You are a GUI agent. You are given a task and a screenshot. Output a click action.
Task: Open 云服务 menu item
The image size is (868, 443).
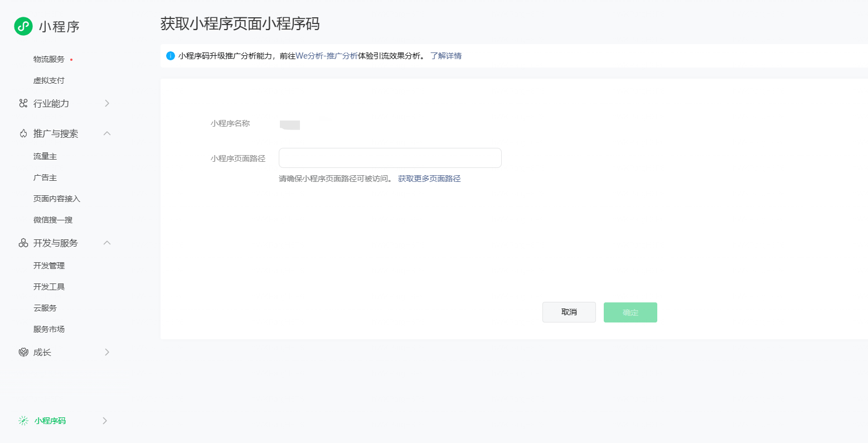click(45, 308)
